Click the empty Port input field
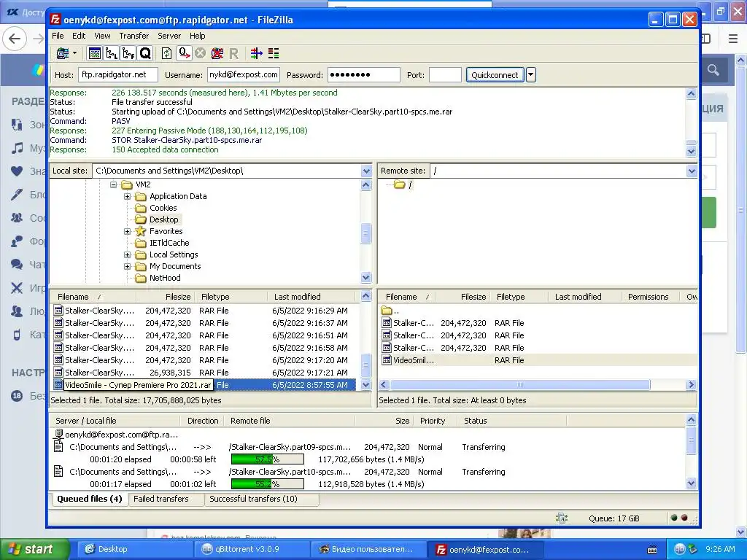The width and height of the screenshot is (747, 560). click(445, 75)
